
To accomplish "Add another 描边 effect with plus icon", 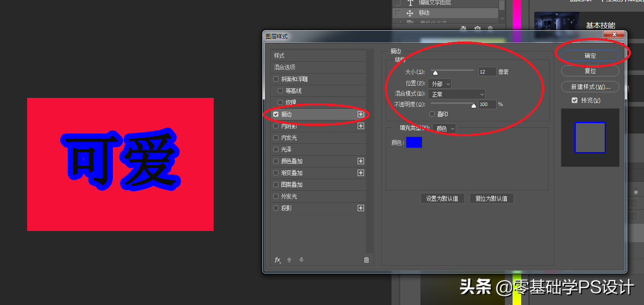I will tap(361, 114).
